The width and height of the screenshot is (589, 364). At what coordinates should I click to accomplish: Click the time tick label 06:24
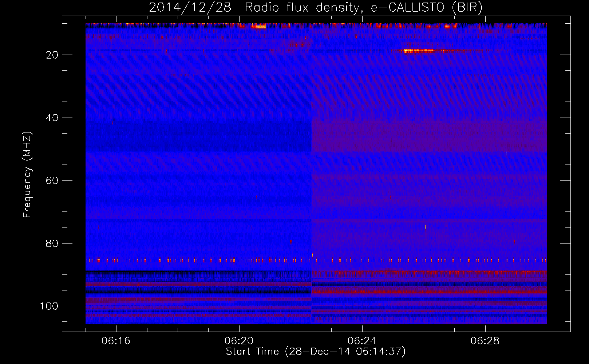[362, 341]
